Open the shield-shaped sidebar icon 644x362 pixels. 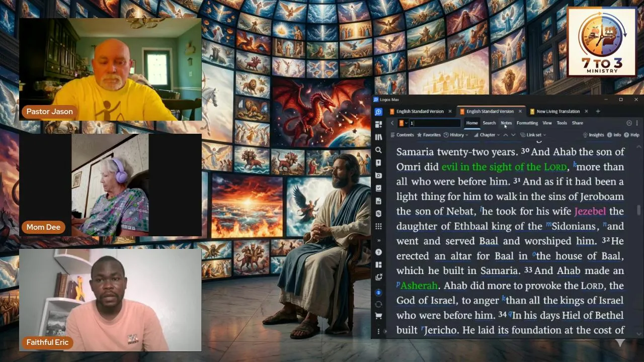(378, 214)
